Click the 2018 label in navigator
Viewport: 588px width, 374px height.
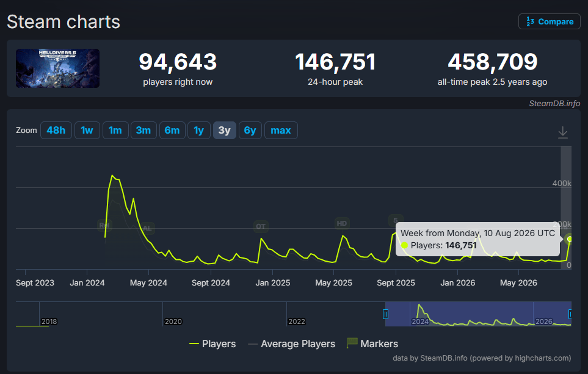click(49, 322)
